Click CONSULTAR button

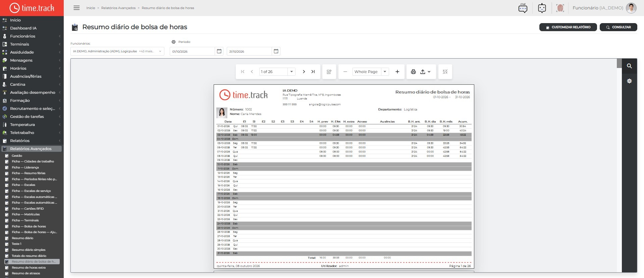[618, 27]
